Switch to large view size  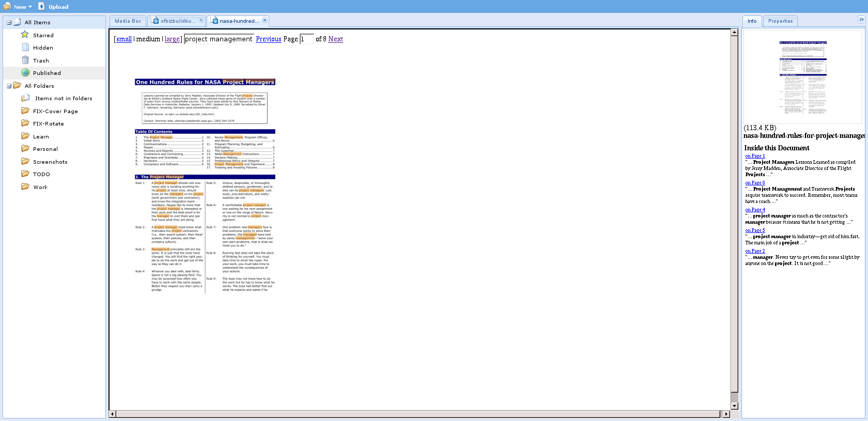click(172, 39)
